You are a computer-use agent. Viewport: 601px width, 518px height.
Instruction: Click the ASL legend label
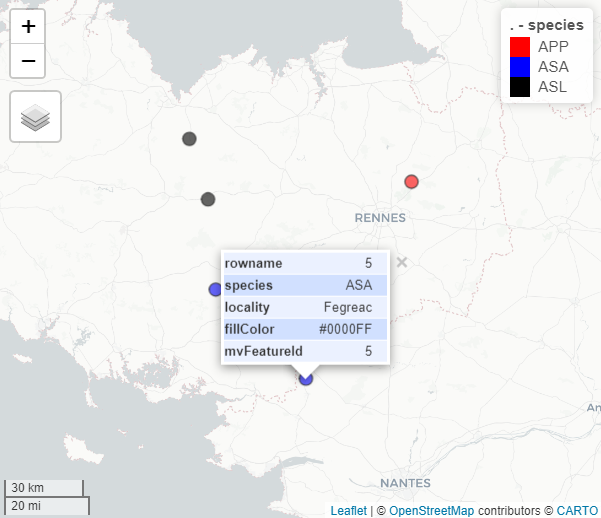[552, 87]
